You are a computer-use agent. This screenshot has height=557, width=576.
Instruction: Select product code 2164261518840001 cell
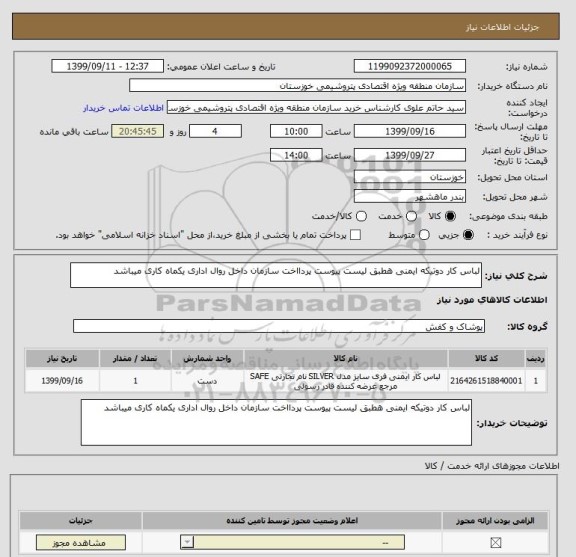(x=486, y=381)
